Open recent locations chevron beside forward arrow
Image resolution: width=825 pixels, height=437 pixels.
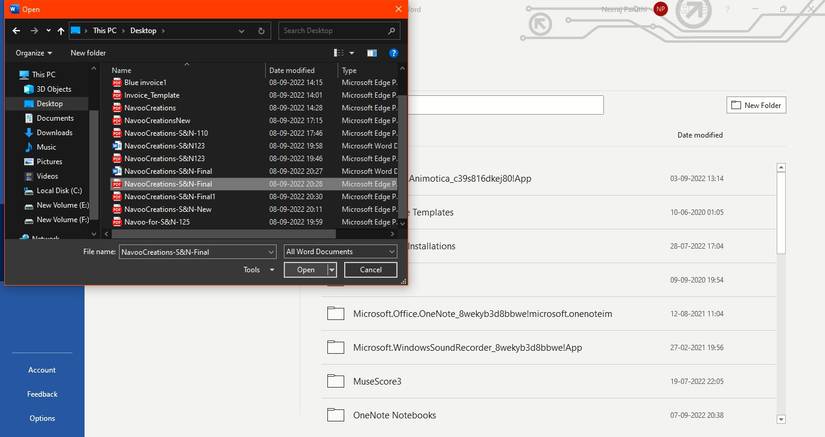48,31
